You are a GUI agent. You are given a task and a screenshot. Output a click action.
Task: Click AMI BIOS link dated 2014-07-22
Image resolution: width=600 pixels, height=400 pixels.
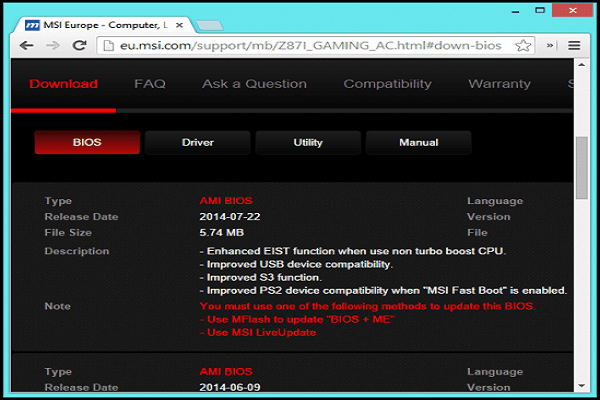pos(226,201)
